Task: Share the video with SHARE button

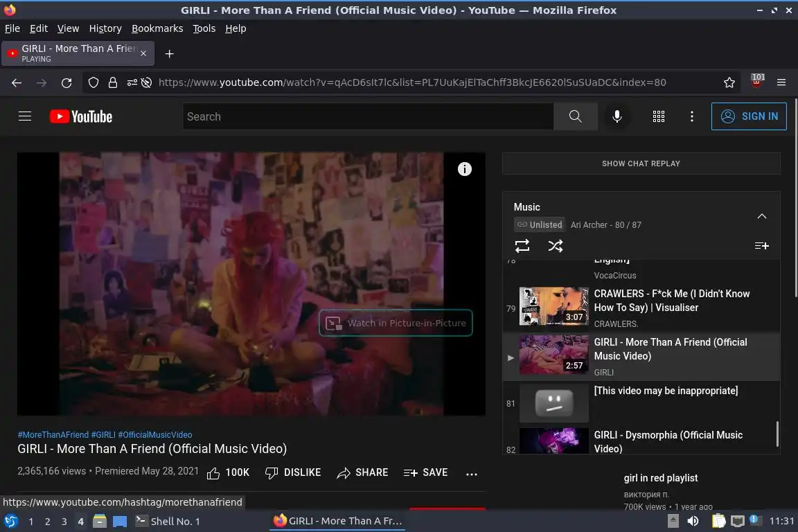Action: tap(362, 473)
